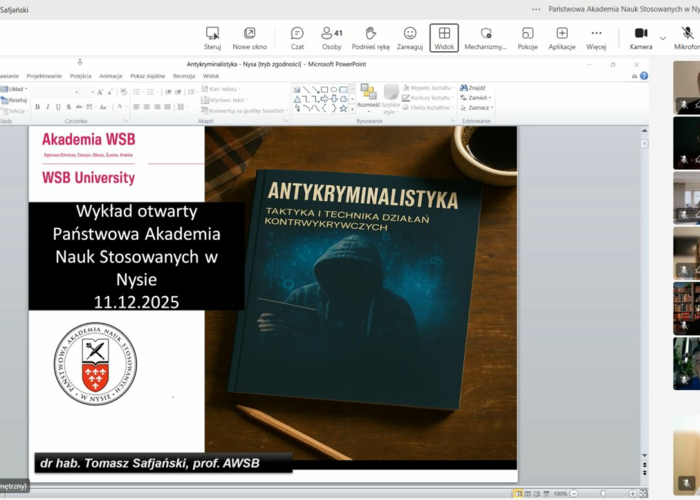Open PowerPoint help question mark
The height and width of the screenshot is (500, 700).
click(643, 76)
